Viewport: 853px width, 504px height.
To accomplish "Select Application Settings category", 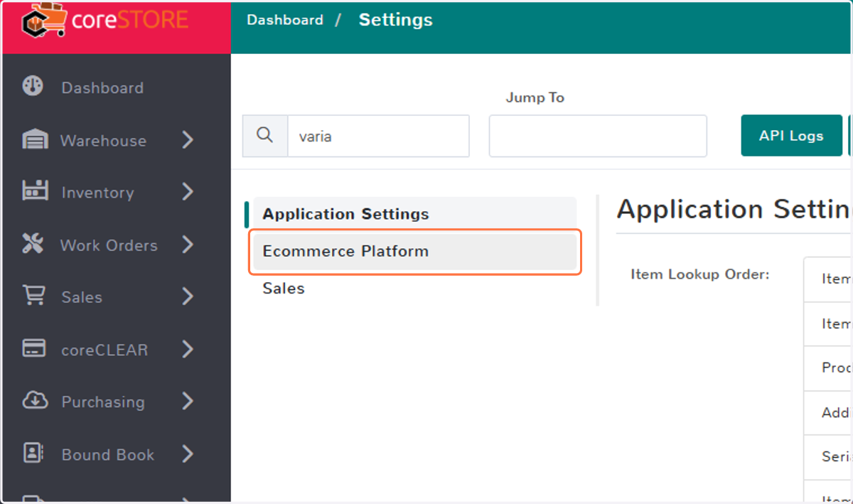I will coord(414,214).
